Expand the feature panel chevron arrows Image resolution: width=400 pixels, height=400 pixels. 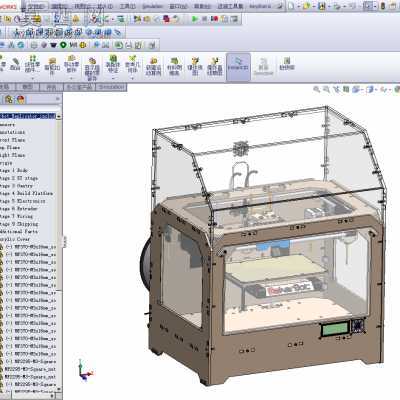(x=57, y=99)
